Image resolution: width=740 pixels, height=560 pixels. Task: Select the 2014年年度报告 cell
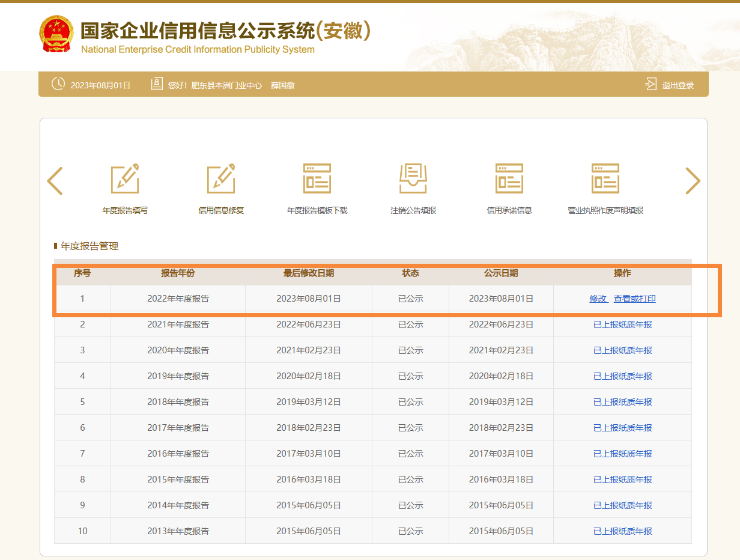tap(178, 505)
